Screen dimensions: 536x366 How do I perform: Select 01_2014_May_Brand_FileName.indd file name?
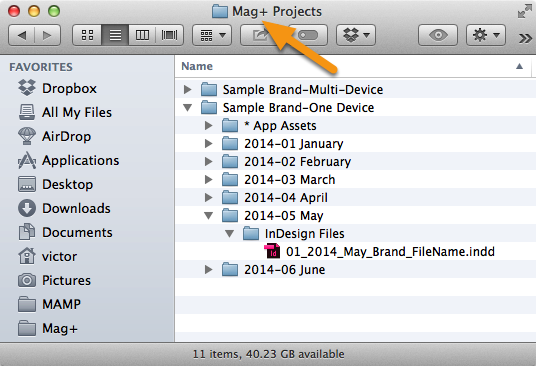(x=390, y=252)
